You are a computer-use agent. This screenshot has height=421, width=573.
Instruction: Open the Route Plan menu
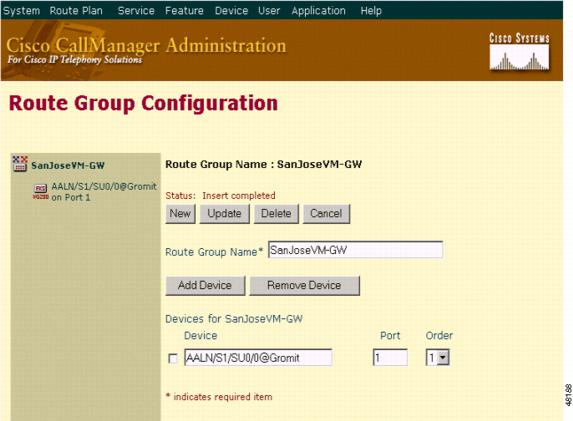tap(76, 11)
